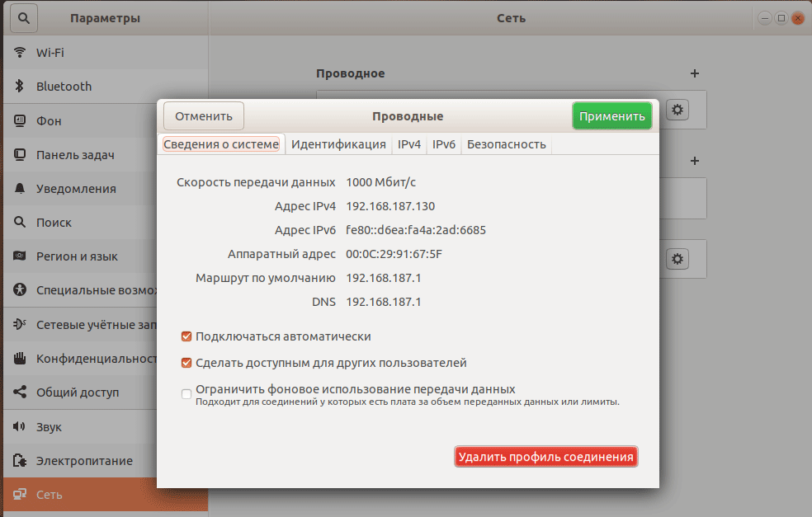Open the Электропитание power settings
The width and height of the screenshot is (812, 517).
tap(80, 461)
